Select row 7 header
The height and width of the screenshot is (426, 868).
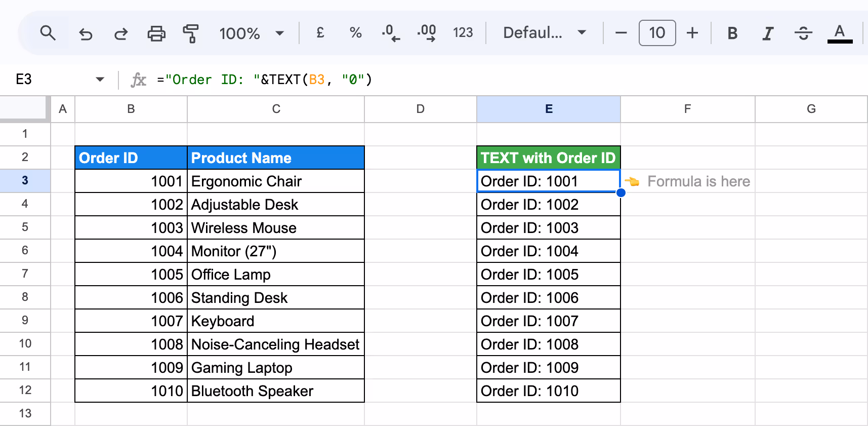point(25,274)
